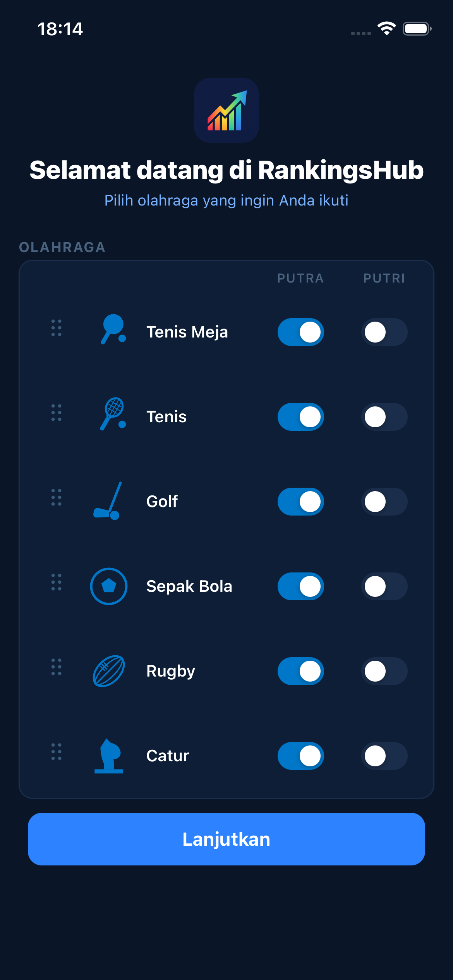
Task: Turn on Putri toggle for Catur
Action: point(384,756)
